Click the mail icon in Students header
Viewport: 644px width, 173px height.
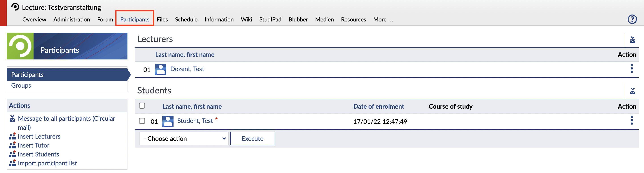[632, 91]
